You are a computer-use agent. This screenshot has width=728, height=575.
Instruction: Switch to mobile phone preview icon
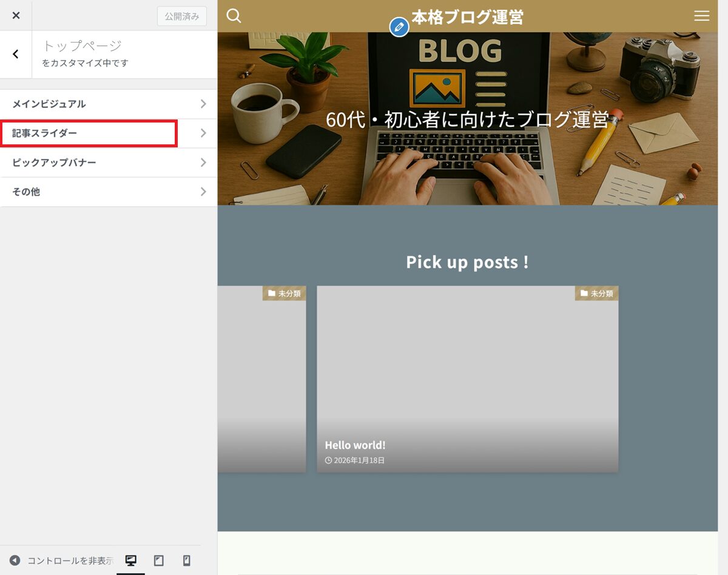point(187,560)
